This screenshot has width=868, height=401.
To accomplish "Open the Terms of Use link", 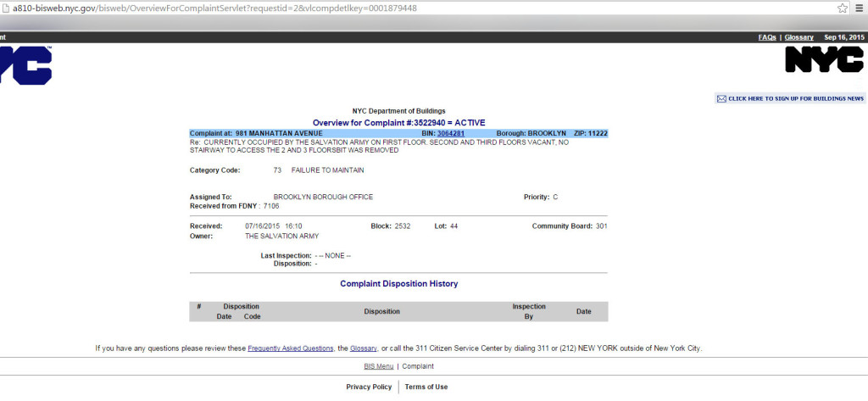I will coord(426,387).
